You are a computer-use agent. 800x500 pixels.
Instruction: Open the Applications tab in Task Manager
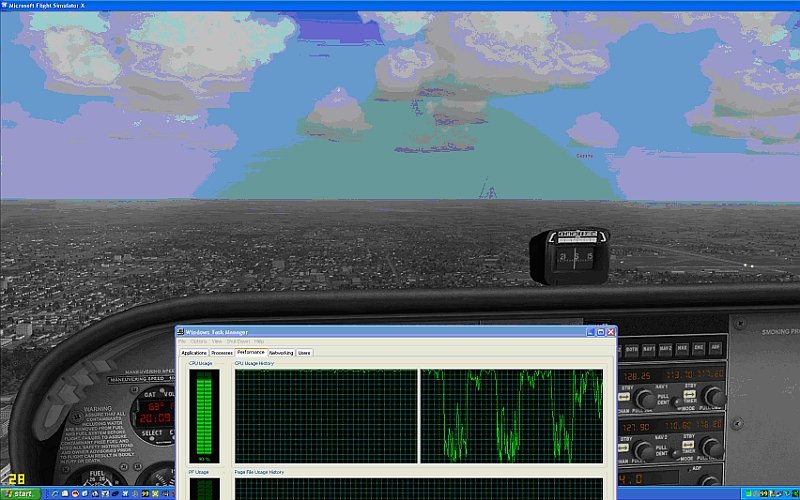[194, 353]
